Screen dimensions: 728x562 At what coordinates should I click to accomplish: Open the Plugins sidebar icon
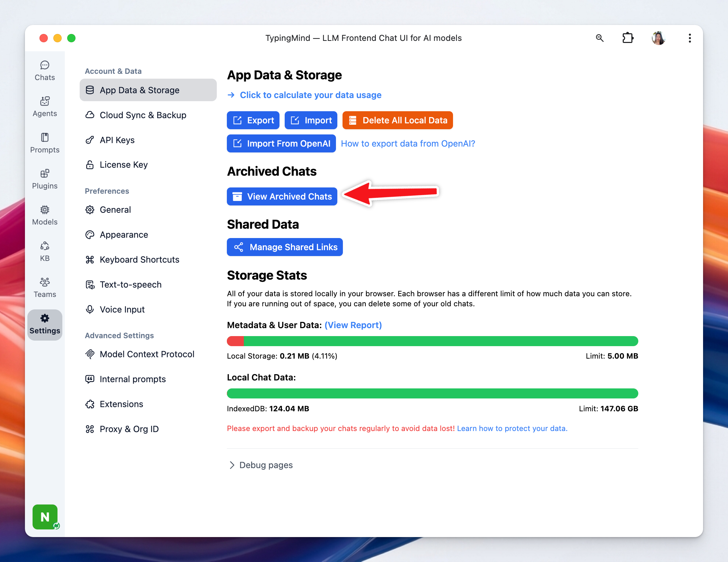[45, 179]
